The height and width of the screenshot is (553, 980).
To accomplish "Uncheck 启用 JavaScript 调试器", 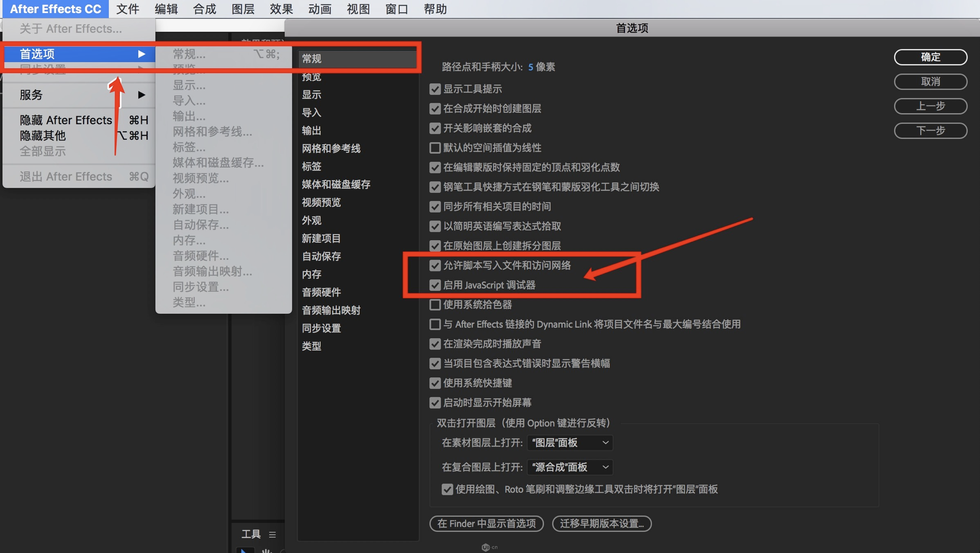I will (435, 285).
